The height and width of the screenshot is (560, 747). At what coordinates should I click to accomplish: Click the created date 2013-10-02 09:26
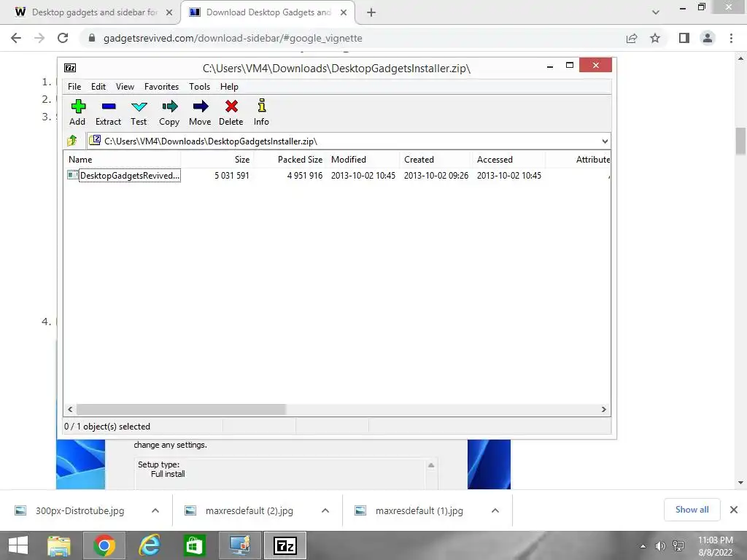pos(436,176)
